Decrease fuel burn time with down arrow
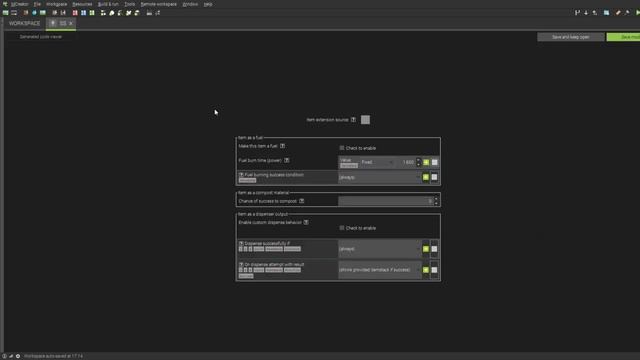Viewport: 640px width, 360px height. [418, 164]
